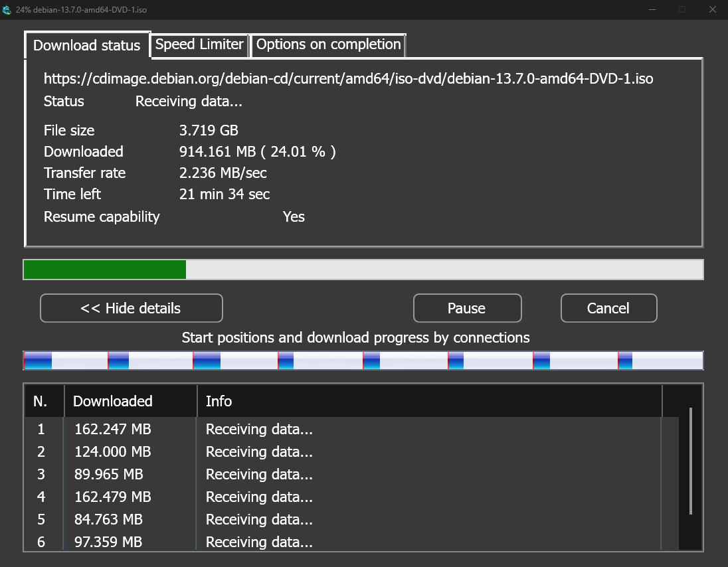
Task: Click the Info column header
Action: [430, 401]
